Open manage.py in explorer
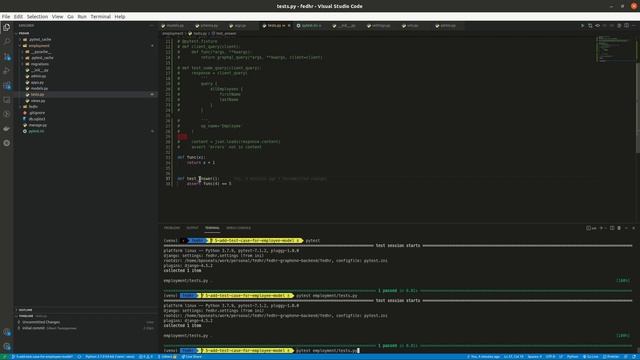This screenshot has width=640, height=360. [x=38, y=125]
